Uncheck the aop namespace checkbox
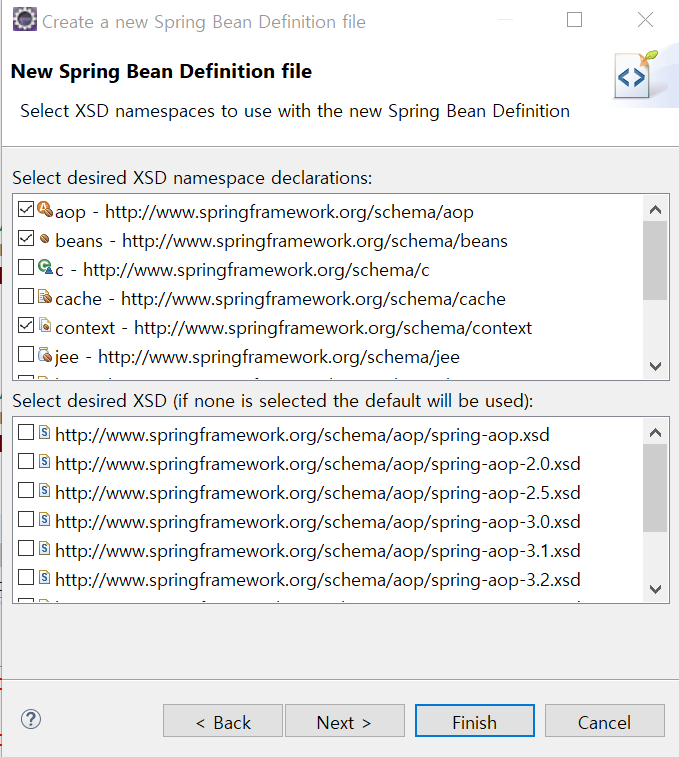This screenshot has height=757, width=679. click(26, 209)
